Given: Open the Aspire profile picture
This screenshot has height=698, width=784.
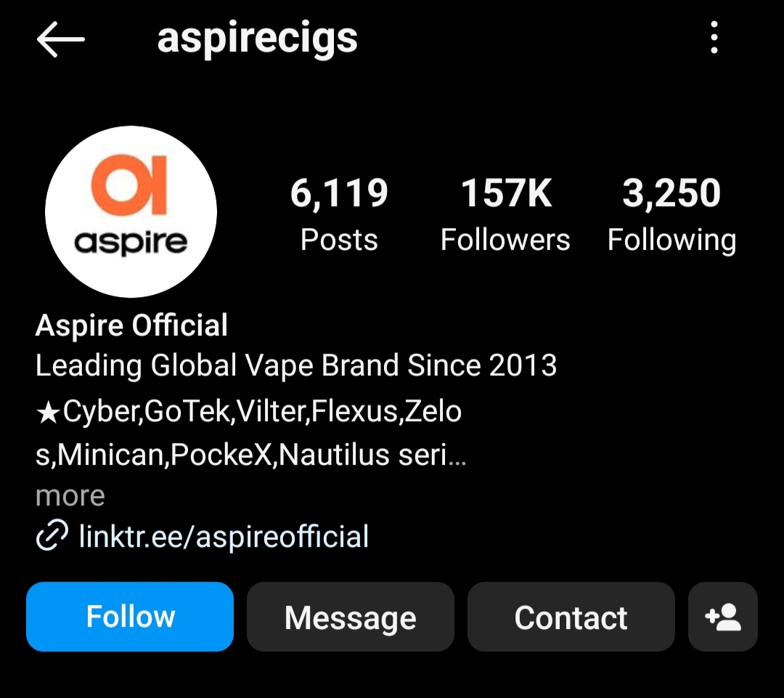Looking at the screenshot, I should point(131,211).
